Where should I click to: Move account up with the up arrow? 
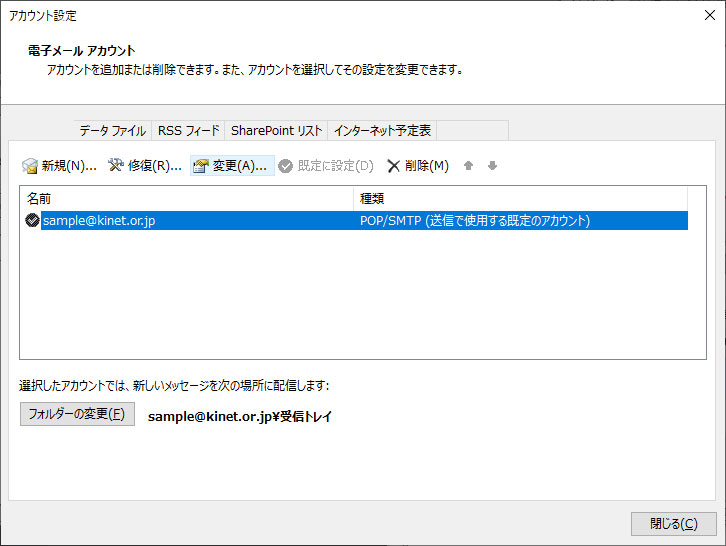(x=468, y=165)
